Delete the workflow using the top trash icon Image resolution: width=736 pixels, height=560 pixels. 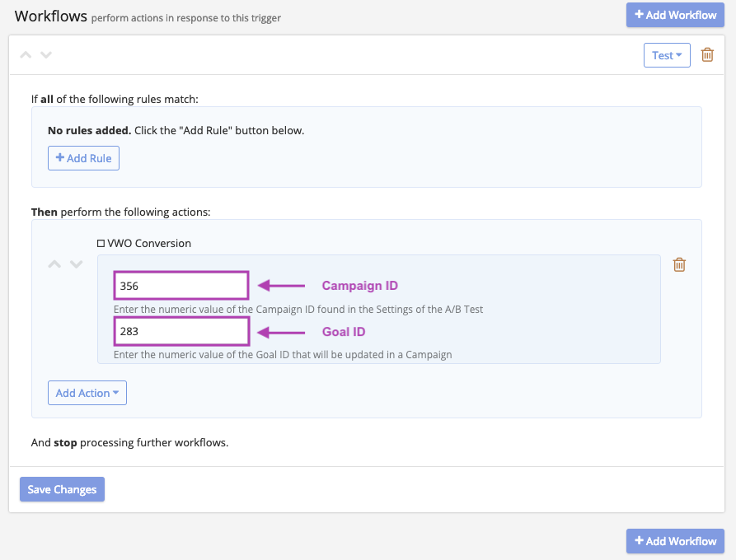(x=707, y=55)
